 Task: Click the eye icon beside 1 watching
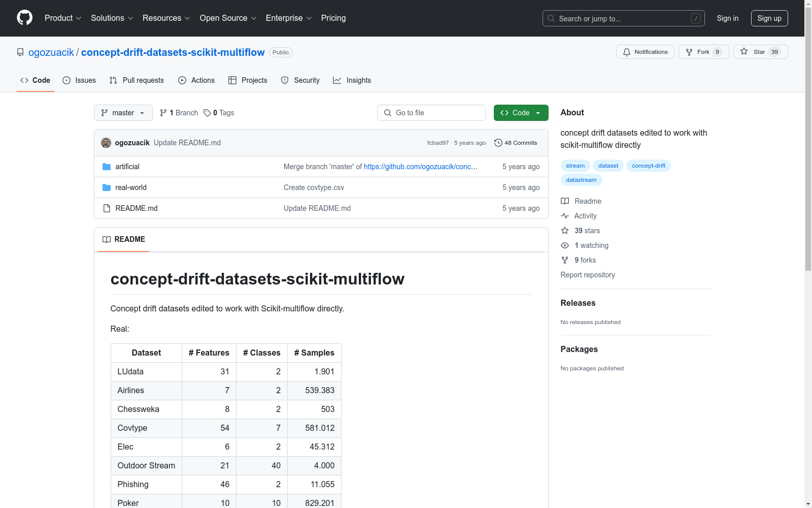point(565,245)
